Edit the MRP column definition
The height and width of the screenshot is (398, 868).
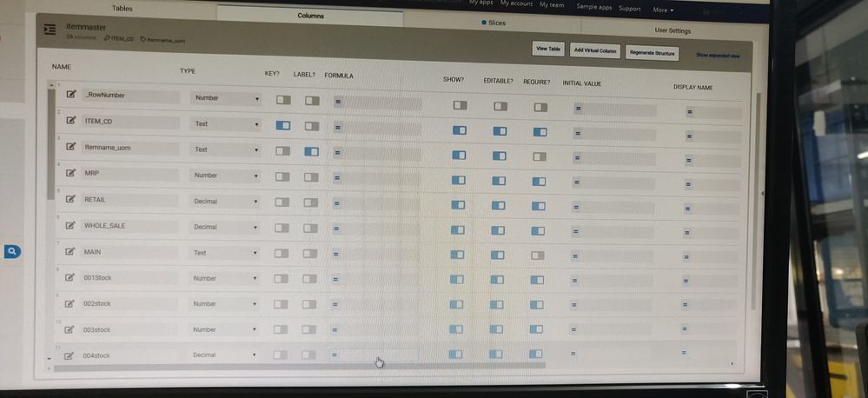click(71, 173)
